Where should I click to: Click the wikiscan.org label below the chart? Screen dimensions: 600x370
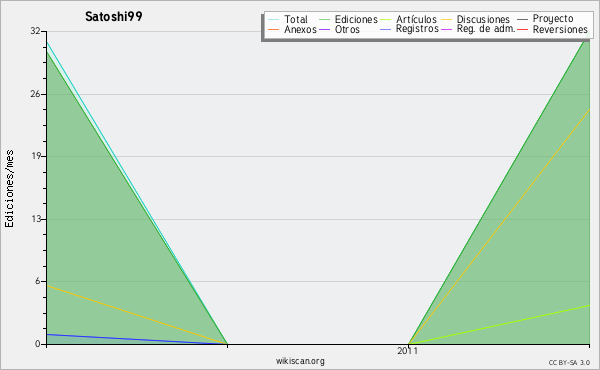click(300, 361)
